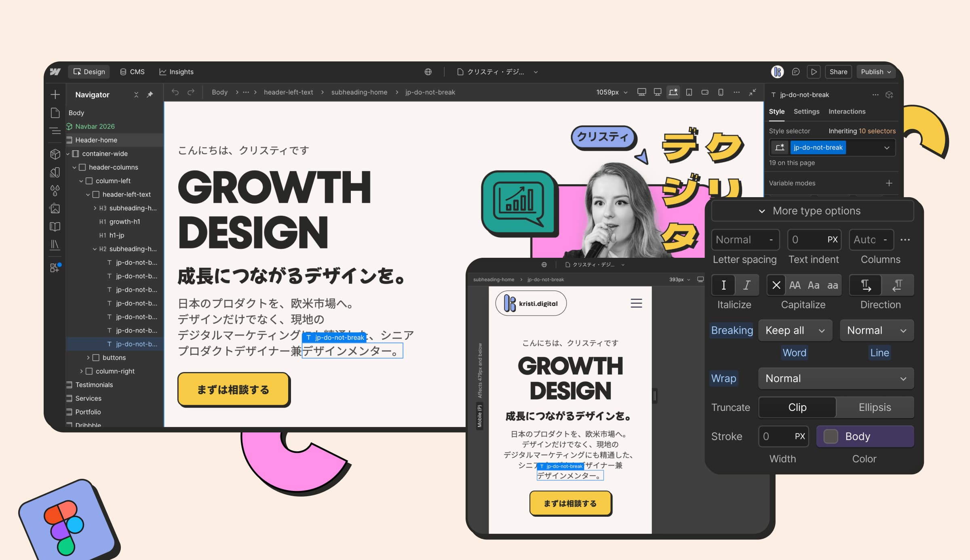Viewport: 970px width, 560px height.
Task: Click the undo arrow
Action: pyautogui.click(x=175, y=92)
